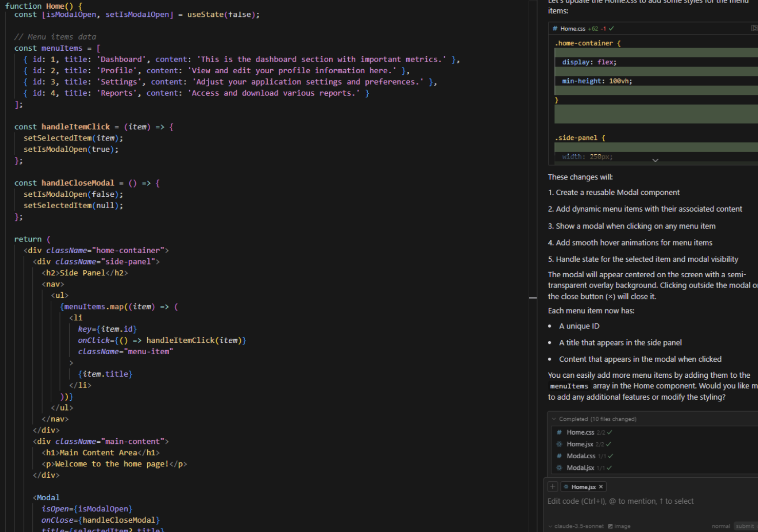Image resolution: width=758 pixels, height=532 pixels.
Task: Click the React icon beside Modal.jsx
Action: pyautogui.click(x=560, y=468)
